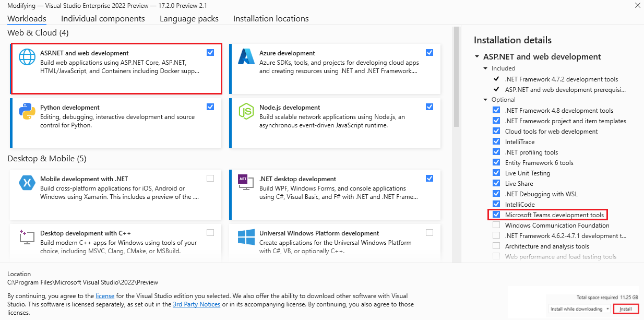Uncheck .NET Framework project and item templates

click(496, 121)
